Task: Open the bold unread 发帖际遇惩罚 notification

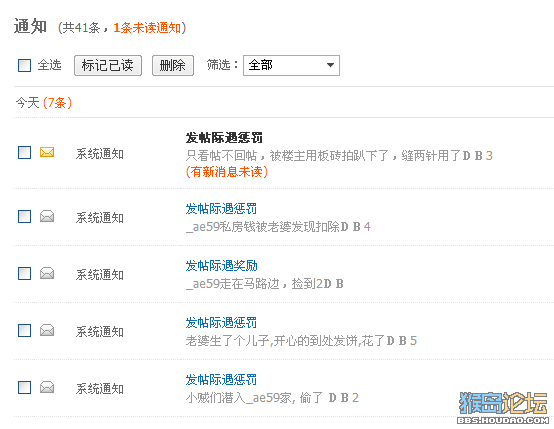Action: pos(224,138)
